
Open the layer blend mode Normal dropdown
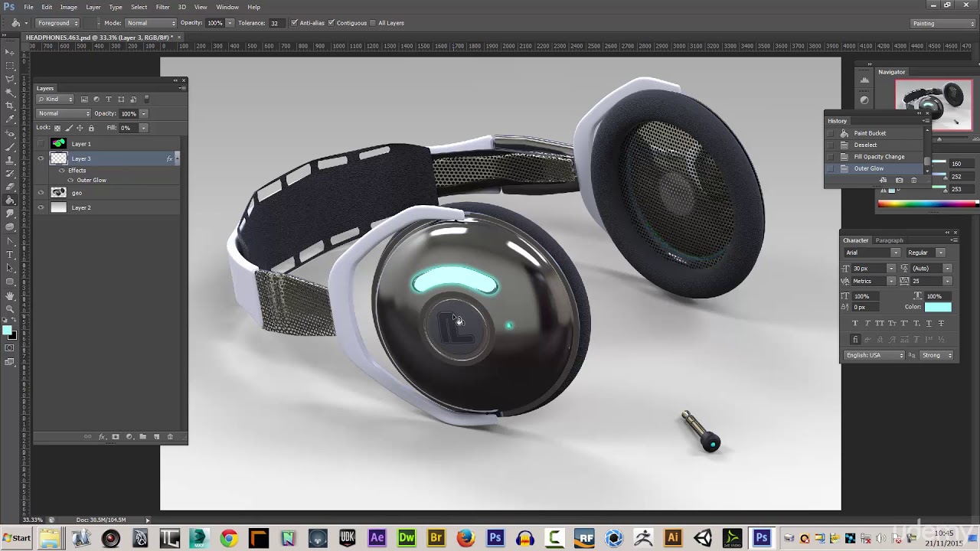coord(64,113)
